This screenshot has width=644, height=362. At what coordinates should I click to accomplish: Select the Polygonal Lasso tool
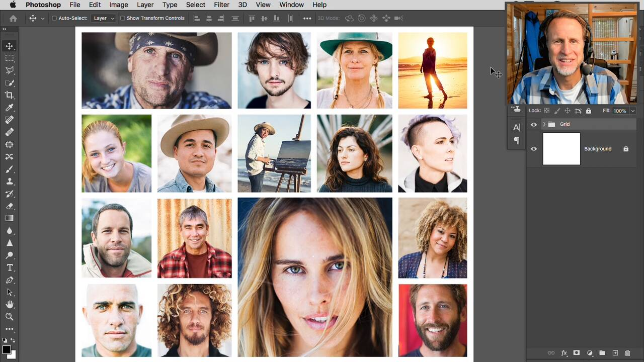10,71
